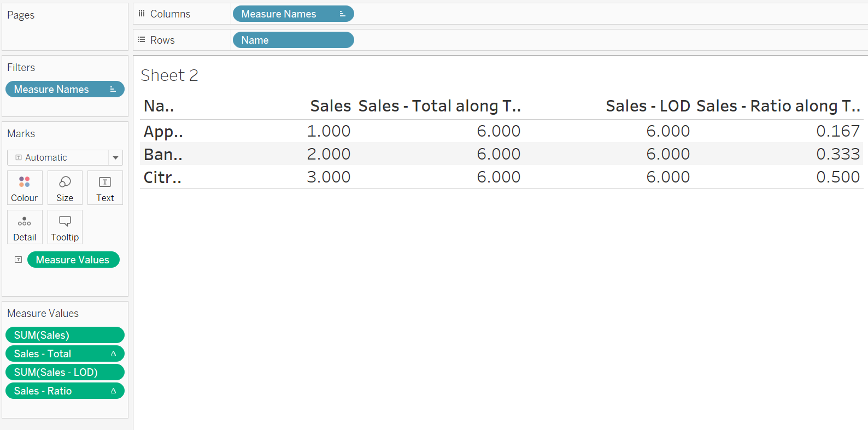This screenshot has width=868, height=430.
Task: Open the Colour marks card
Action: pyautogui.click(x=25, y=188)
